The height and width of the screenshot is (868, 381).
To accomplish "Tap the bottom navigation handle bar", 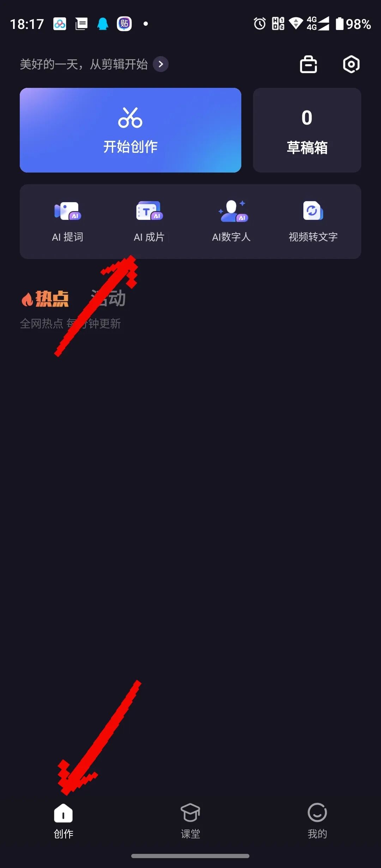I will click(190, 856).
